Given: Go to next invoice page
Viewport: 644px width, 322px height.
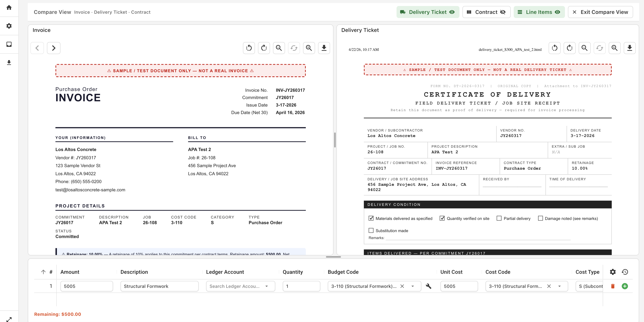Looking at the screenshot, I should [54, 48].
